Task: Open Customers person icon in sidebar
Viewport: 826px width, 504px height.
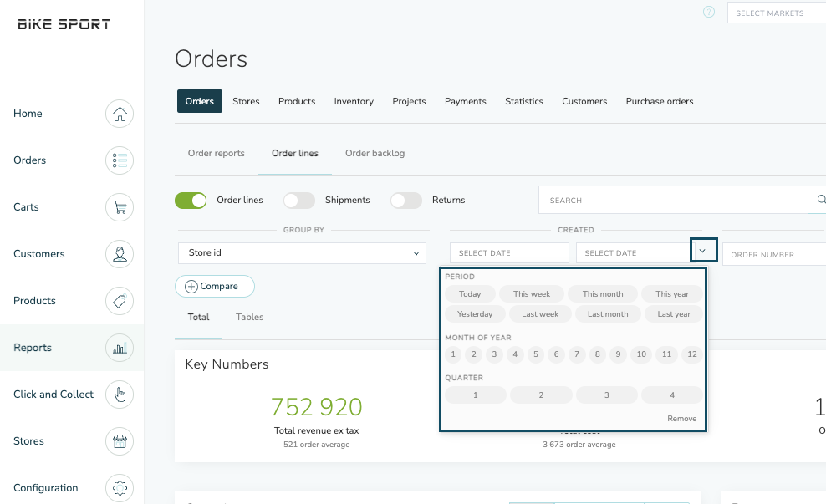Action: click(120, 254)
